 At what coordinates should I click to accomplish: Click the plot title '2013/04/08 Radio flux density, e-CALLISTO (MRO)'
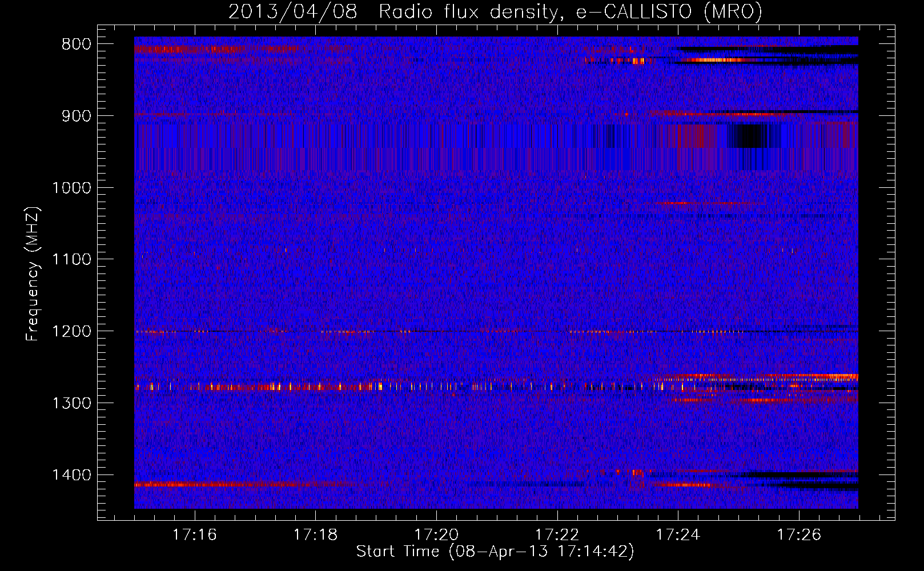pos(495,12)
